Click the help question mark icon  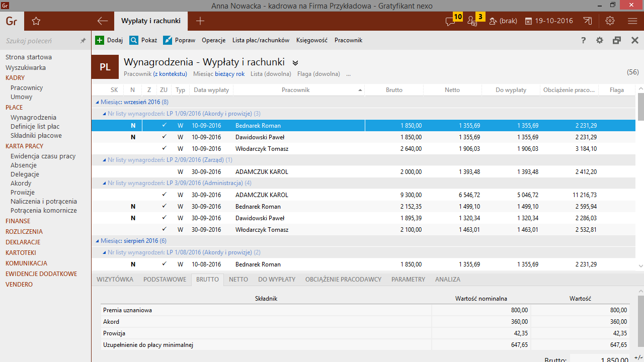point(584,40)
